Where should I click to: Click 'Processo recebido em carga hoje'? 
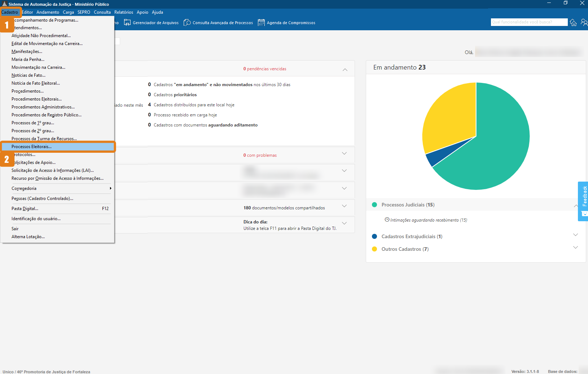(185, 115)
